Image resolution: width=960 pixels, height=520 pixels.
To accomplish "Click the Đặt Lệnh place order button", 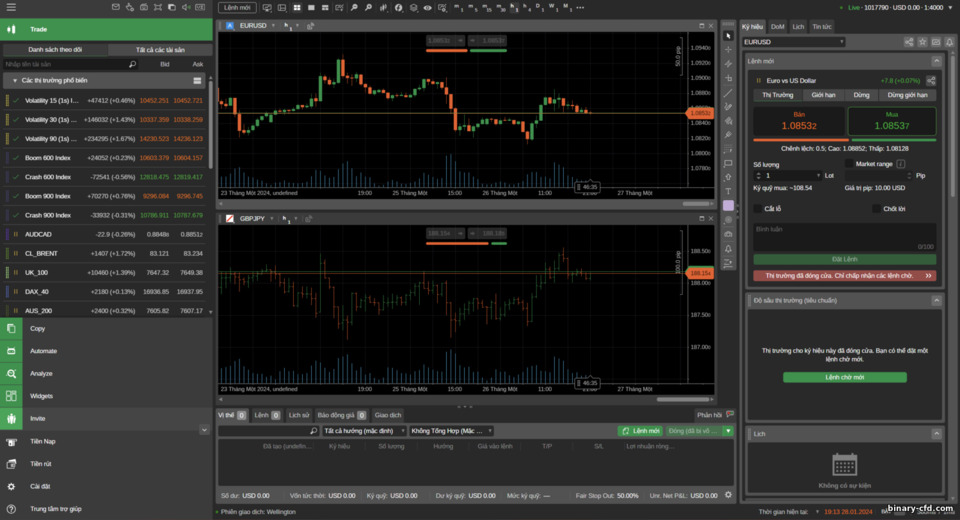I will click(x=844, y=259).
